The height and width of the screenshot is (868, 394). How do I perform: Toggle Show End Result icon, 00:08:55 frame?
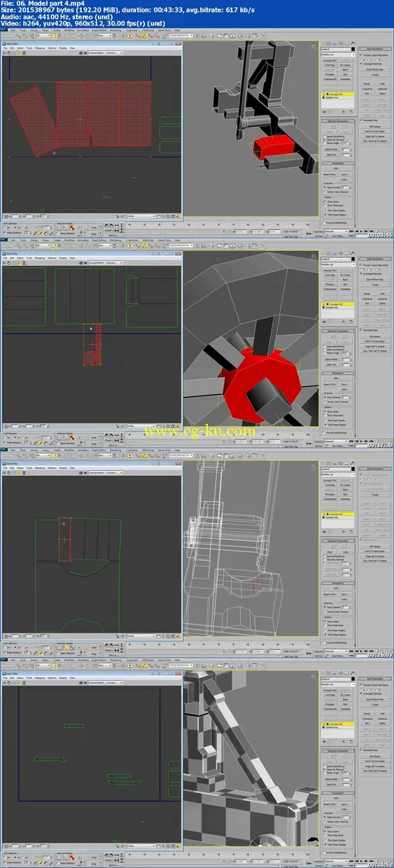coord(332,112)
